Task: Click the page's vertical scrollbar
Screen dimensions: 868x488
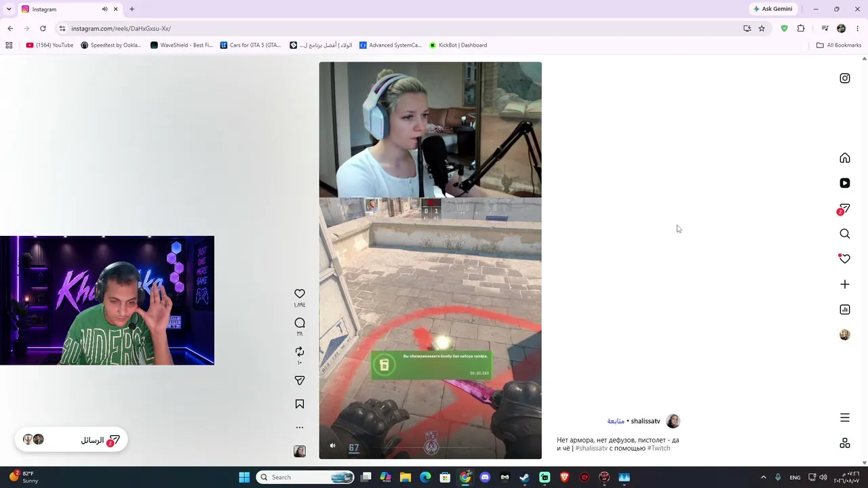Action: click(864, 260)
